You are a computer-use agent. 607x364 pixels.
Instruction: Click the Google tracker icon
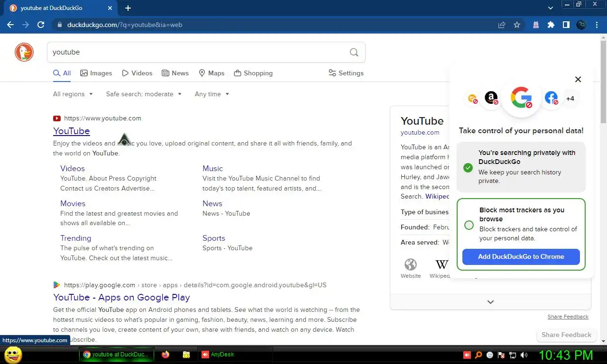pyautogui.click(x=521, y=98)
